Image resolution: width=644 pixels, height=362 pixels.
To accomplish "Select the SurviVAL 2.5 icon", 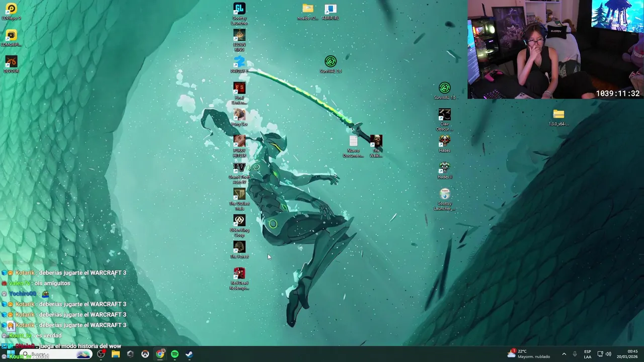I will click(x=331, y=65).
